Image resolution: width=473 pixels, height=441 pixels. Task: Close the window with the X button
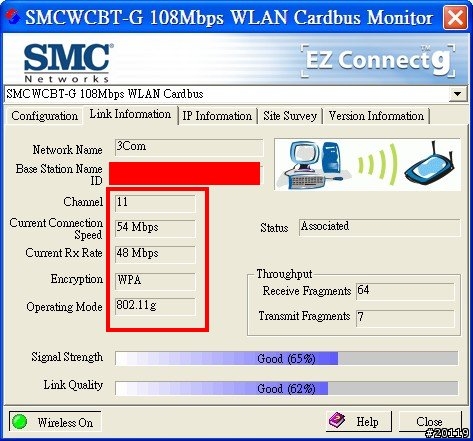455,17
